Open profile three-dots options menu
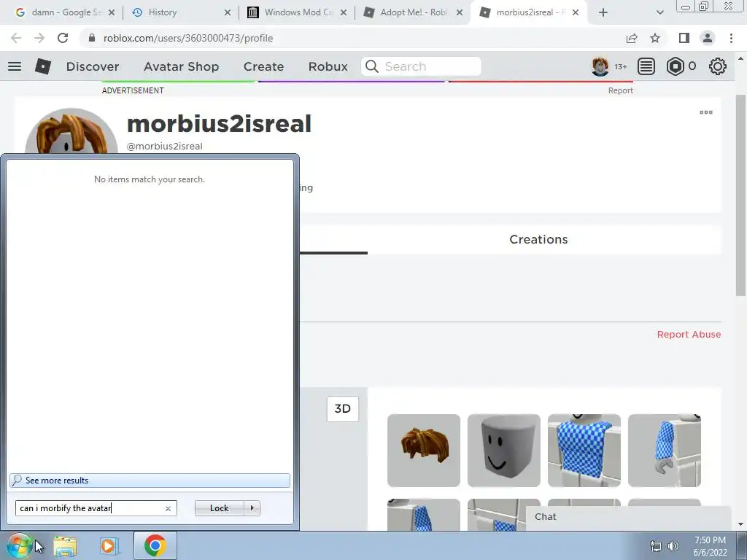Screen dimensions: 747x560 [706, 112]
